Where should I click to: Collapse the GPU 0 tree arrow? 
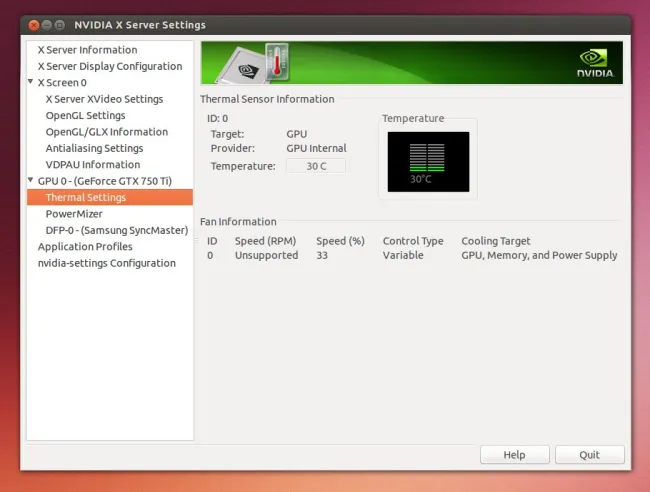(31, 180)
